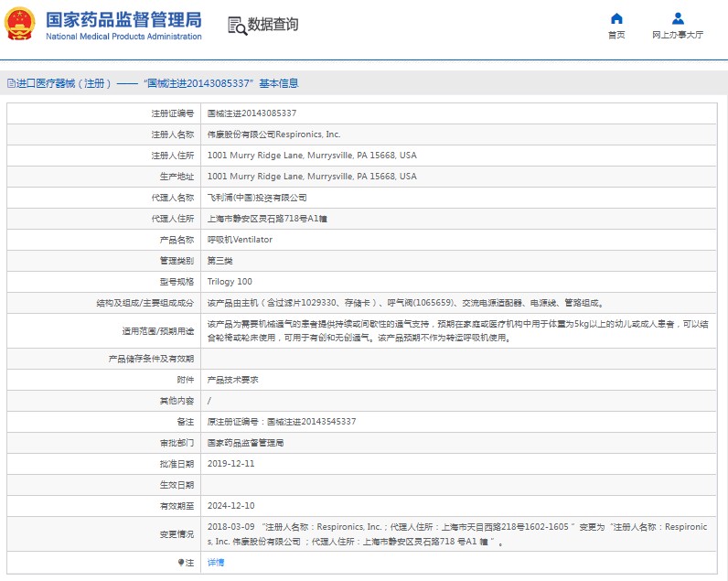
Task: Select 伟康股份有限公司Respironics, Inc. cell
Action: (274, 134)
